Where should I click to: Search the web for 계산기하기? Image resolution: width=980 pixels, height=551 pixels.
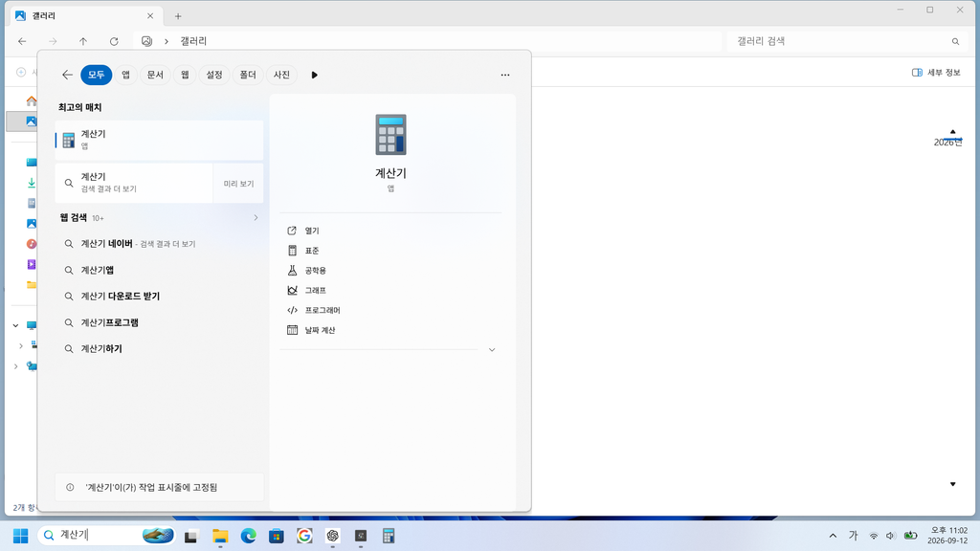(x=160, y=348)
